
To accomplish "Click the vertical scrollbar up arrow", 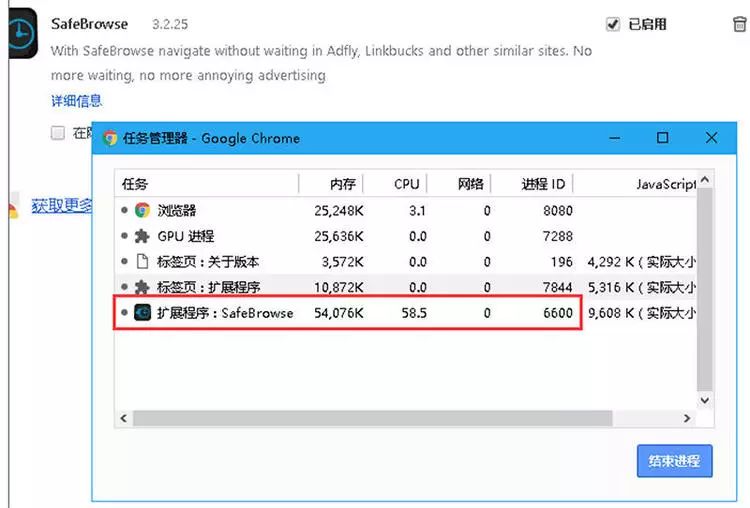I will coord(705,180).
